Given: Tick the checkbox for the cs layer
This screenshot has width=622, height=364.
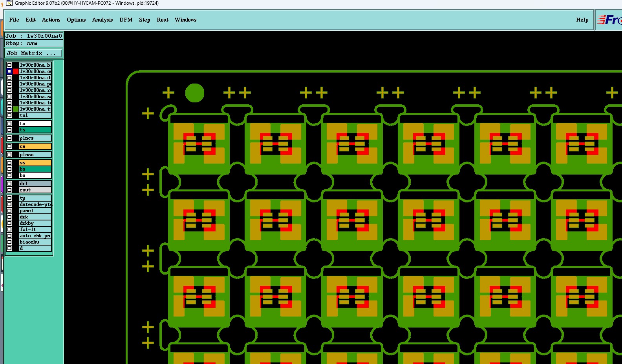Looking at the screenshot, I should [9, 146].
